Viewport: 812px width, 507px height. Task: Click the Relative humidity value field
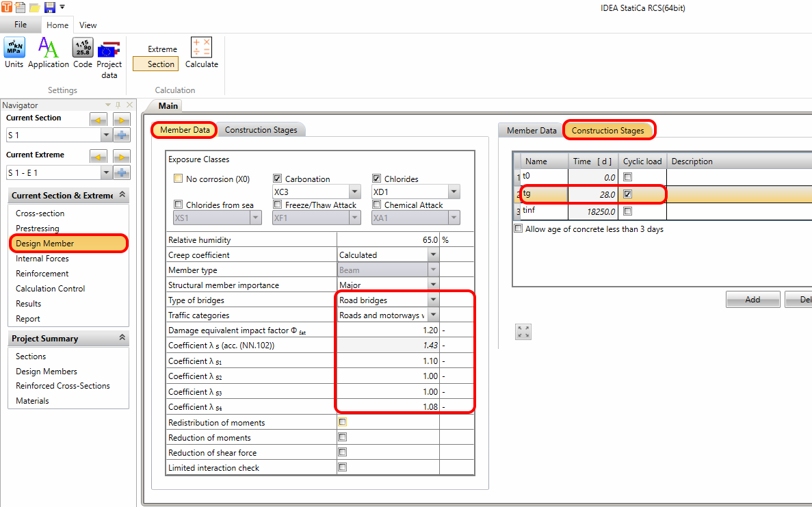click(388, 240)
